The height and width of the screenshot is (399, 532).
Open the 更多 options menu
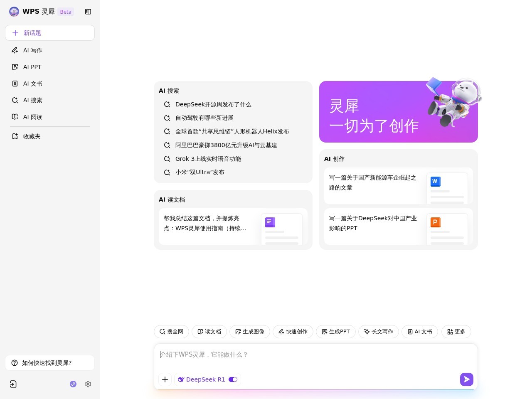(456, 332)
